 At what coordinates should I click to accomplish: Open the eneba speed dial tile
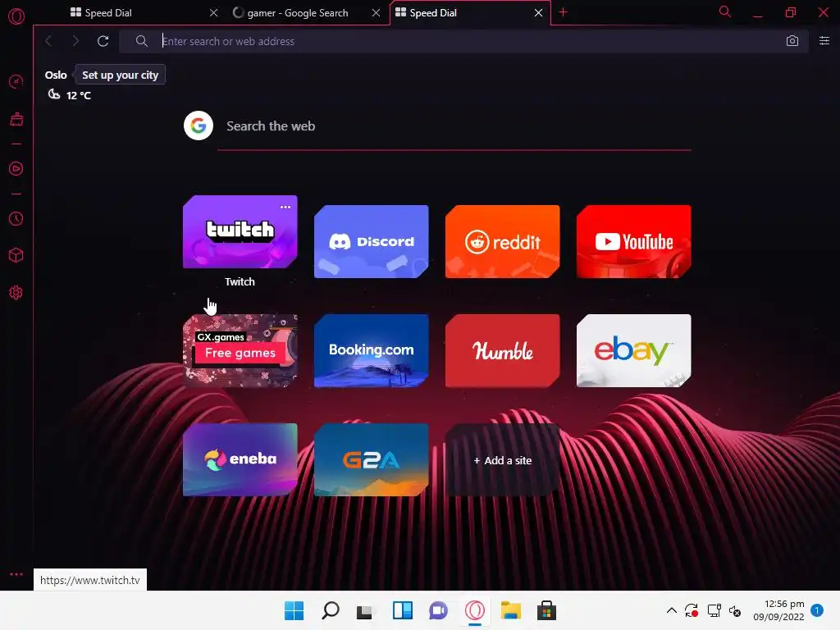(x=240, y=460)
